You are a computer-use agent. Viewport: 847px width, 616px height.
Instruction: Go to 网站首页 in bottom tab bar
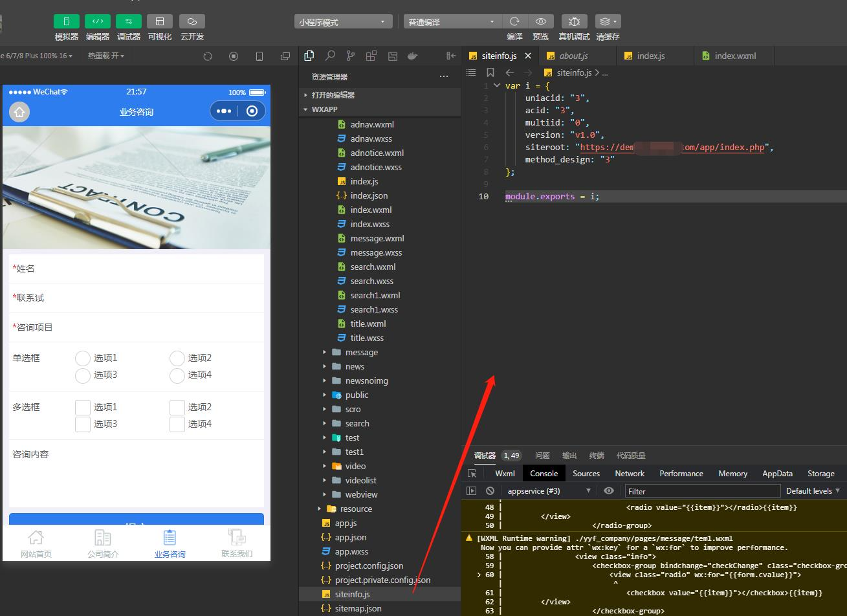(36, 544)
